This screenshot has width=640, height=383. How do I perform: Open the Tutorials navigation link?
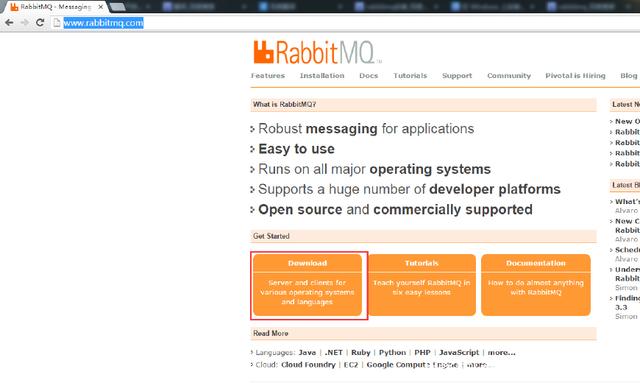(410, 76)
